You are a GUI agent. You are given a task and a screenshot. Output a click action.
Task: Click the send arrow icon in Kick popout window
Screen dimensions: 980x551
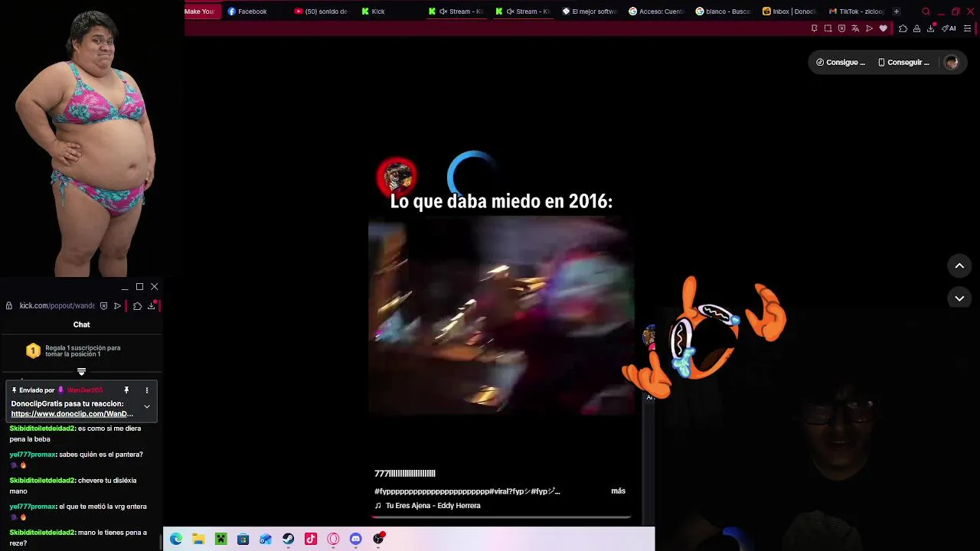click(x=117, y=305)
